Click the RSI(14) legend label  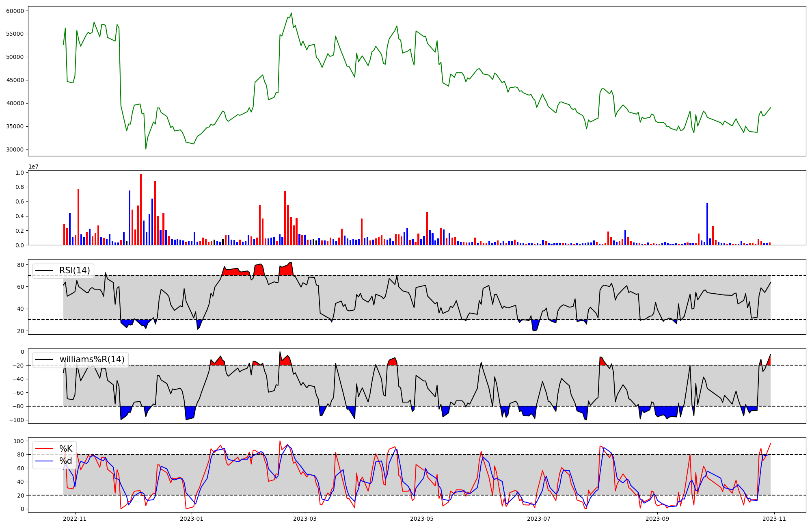75,270
